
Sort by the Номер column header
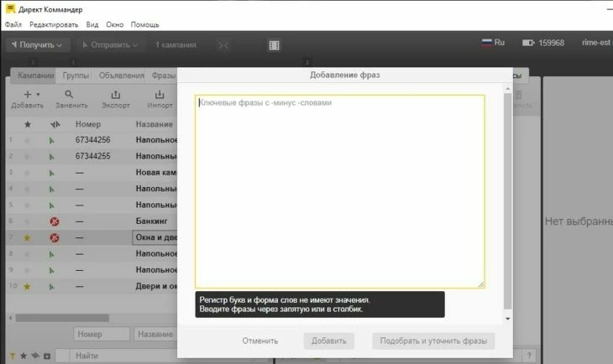(x=88, y=124)
